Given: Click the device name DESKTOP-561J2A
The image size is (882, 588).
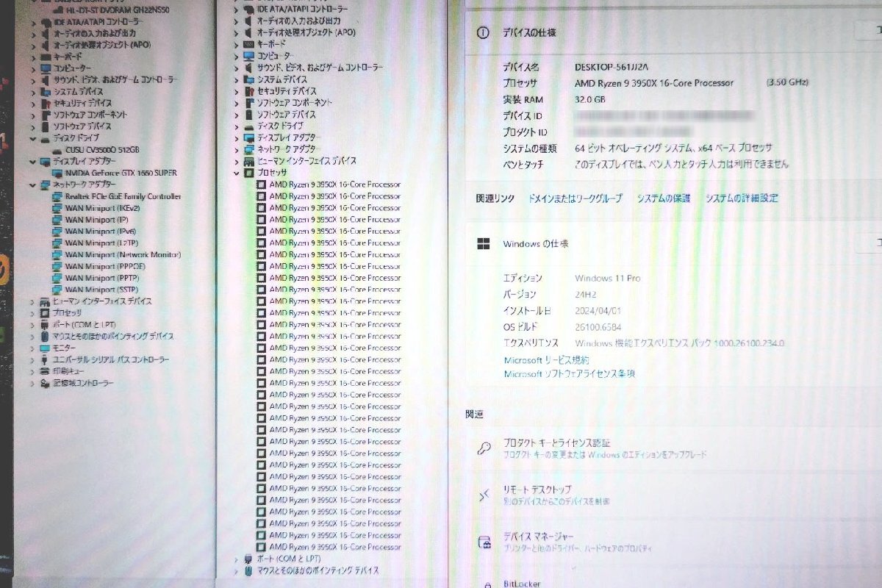Looking at the screenshot, I should point(611,66).
